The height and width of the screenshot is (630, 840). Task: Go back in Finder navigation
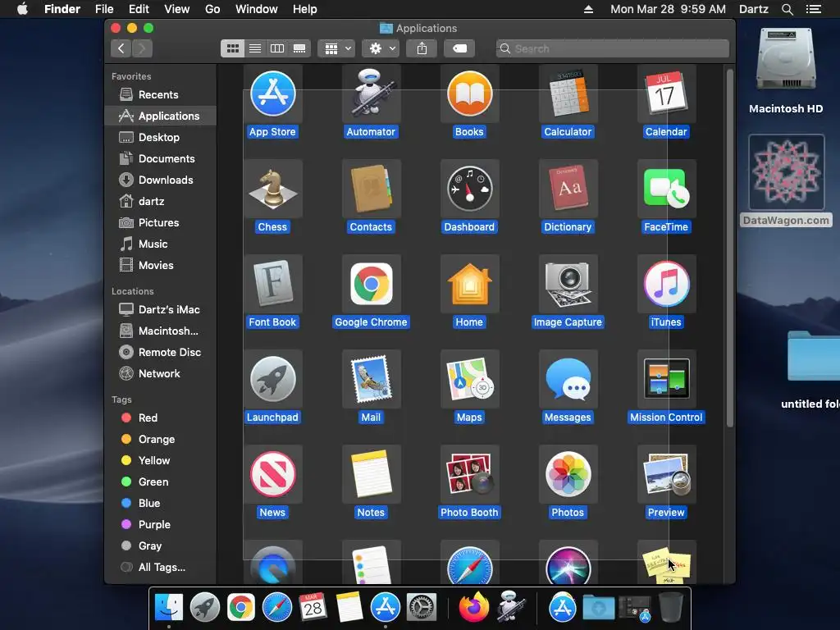pyautogui.click(x=121, y=48)
